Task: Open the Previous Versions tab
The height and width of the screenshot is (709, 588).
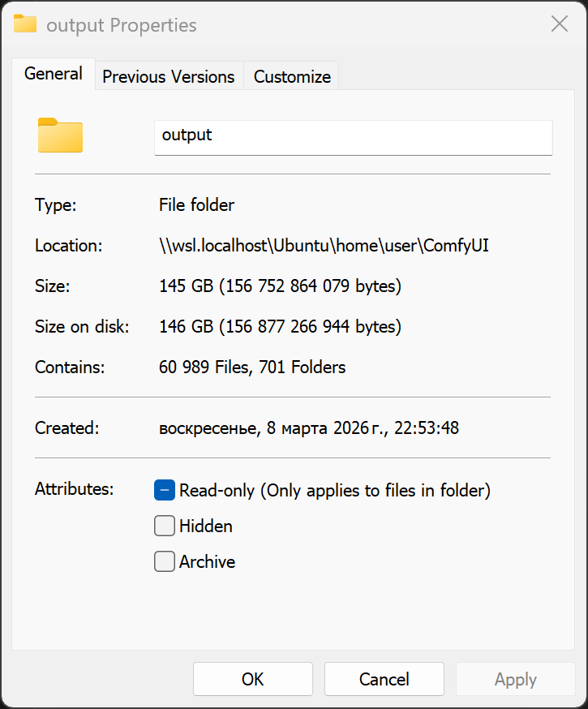Action: coord(169,77)
